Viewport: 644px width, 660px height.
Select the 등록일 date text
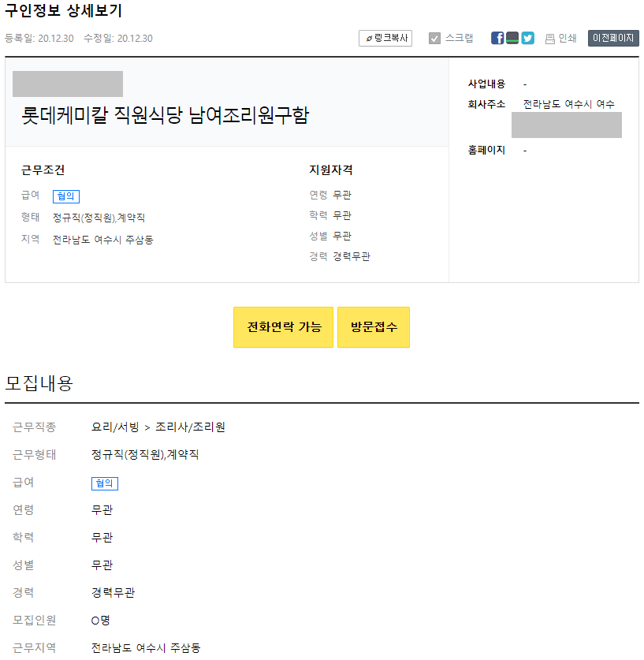[41, 38]
